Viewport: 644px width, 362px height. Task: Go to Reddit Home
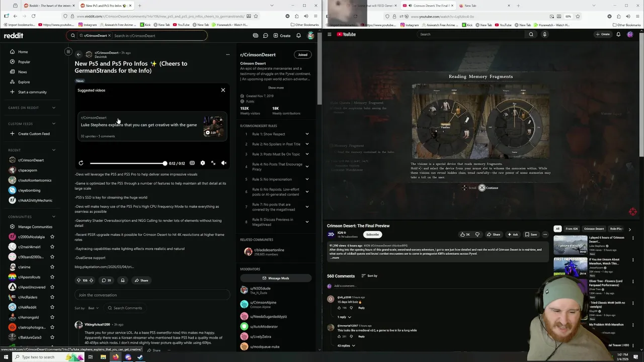click(x=23, y=52)
